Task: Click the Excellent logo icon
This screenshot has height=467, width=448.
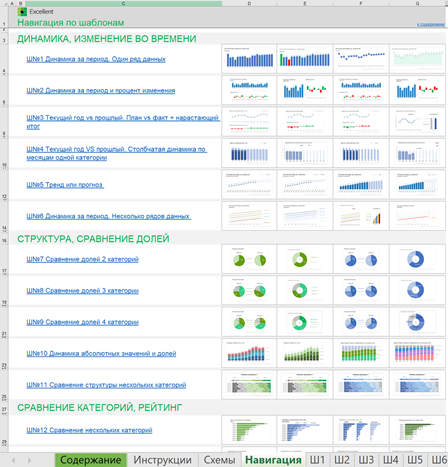Action: coord(22,12)
